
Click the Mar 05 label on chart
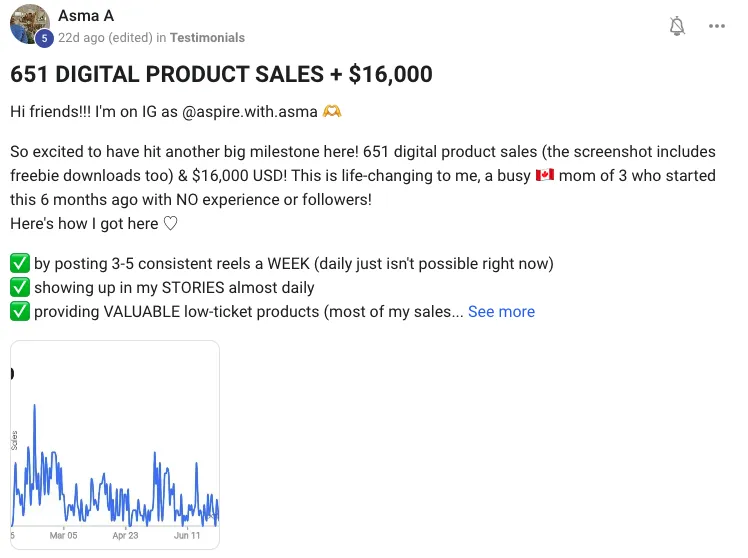point(63,536)
